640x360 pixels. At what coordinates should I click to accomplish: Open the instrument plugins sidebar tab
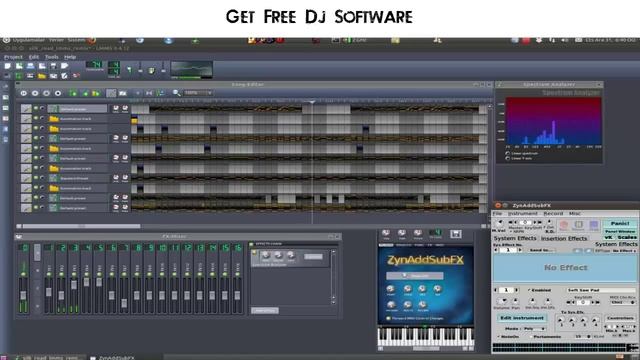(5, 87)
